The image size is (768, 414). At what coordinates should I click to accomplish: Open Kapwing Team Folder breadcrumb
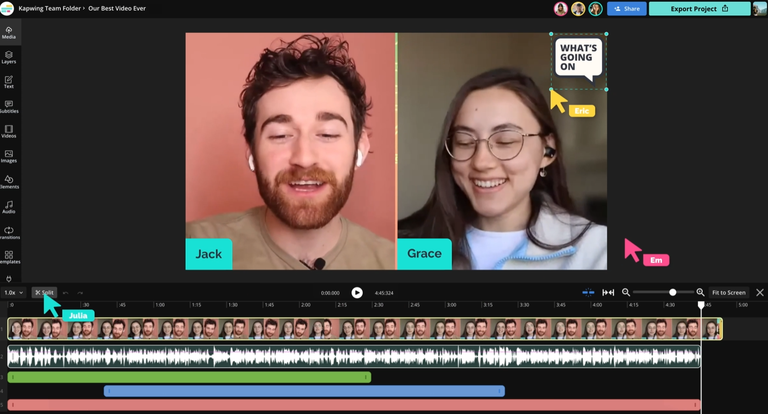click(x=49, y=8)
